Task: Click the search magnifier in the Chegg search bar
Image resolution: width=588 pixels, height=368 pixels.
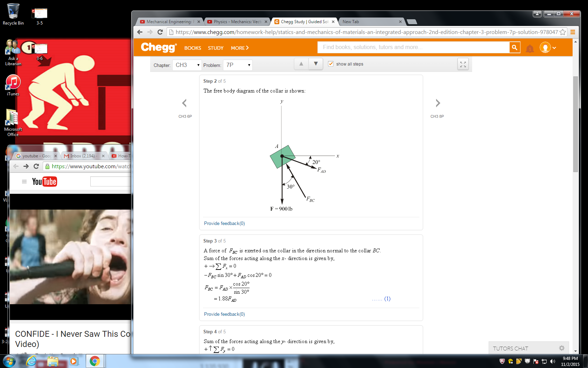Action: [x=514, y=47]
